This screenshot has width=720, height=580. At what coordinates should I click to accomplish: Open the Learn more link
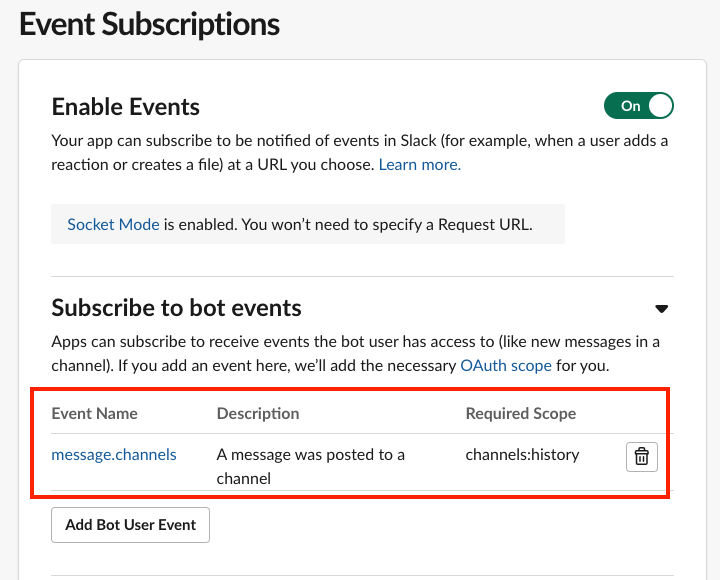419,165
